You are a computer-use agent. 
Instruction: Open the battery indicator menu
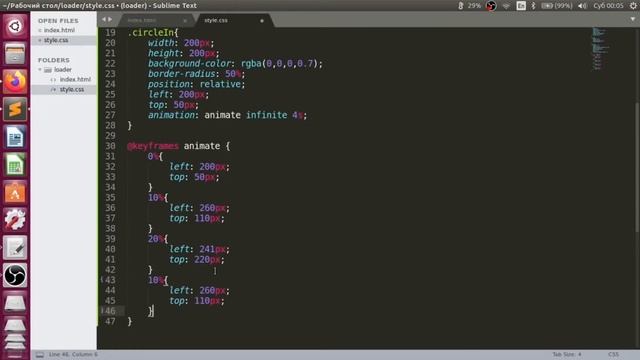556,6
